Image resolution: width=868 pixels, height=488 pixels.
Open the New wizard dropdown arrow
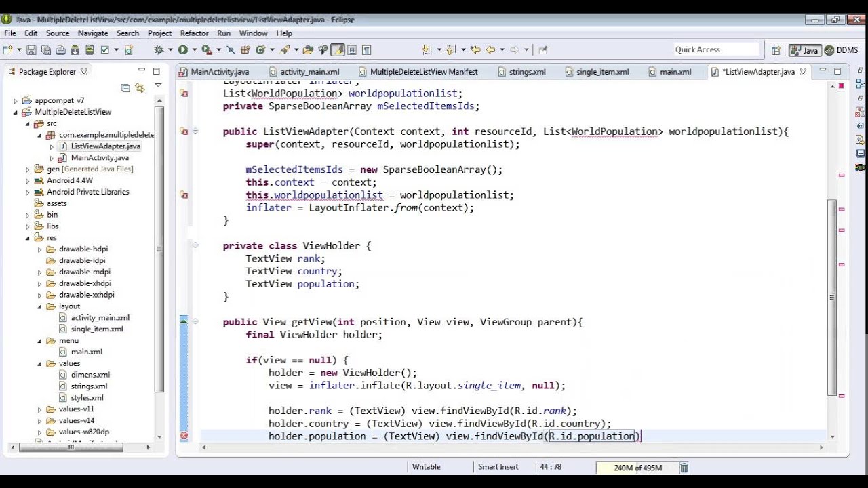(x=18, y=49)
